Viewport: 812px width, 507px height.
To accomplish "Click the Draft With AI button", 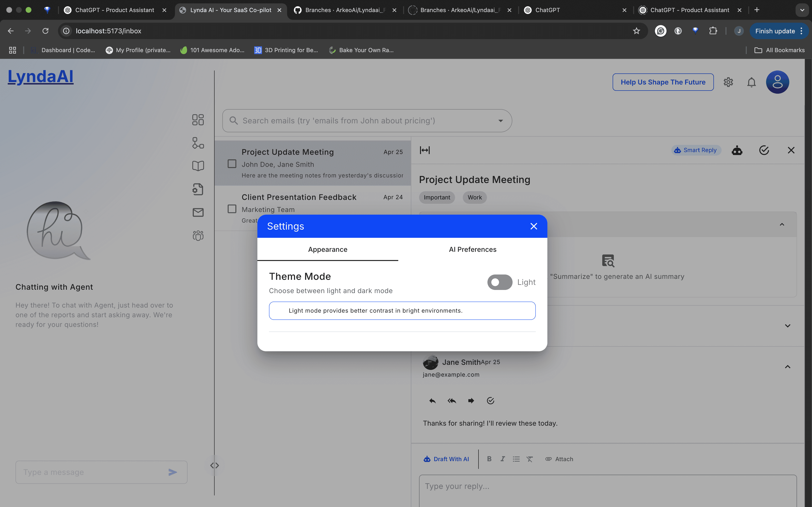I will [446, 459].
